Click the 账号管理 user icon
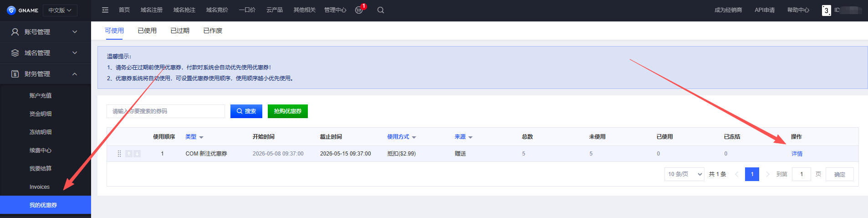Screen dimensions: 868x218 coord(15,32)
